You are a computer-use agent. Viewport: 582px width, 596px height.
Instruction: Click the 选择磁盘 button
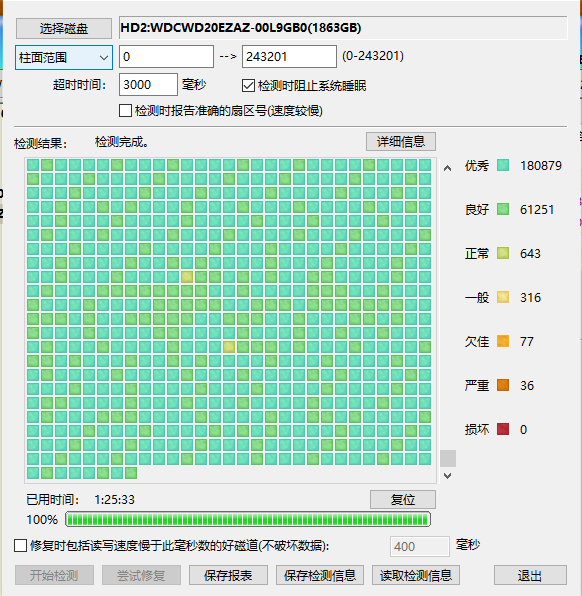pos(64,28)
